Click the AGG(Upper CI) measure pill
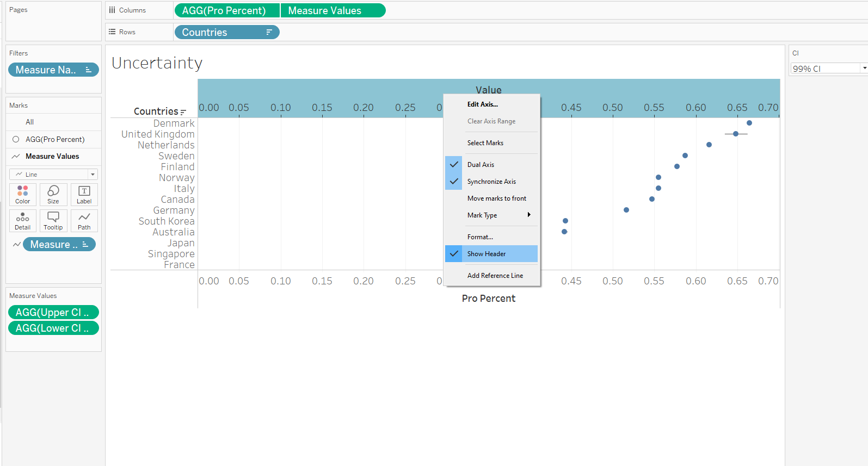 [x=53, y=312]
